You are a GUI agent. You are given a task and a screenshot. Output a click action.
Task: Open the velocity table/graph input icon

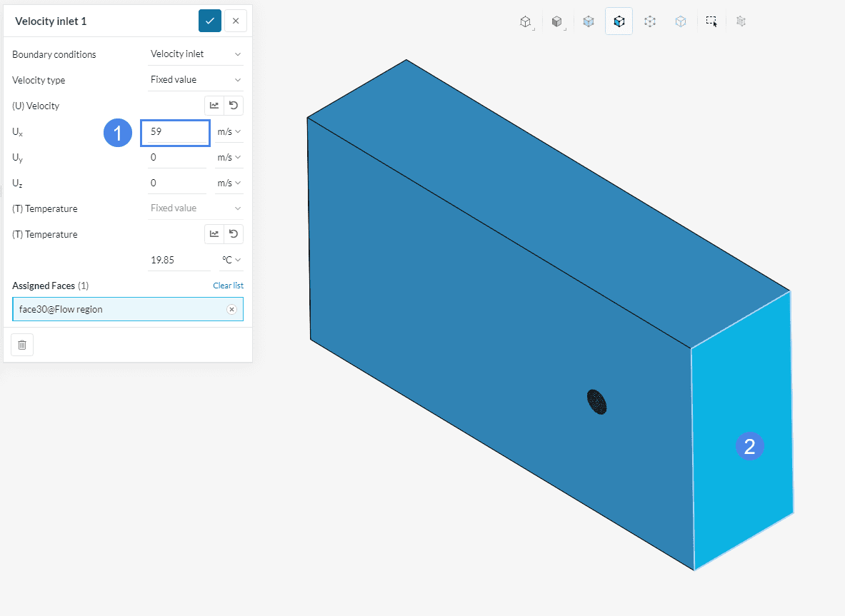(x=214, y=106)
